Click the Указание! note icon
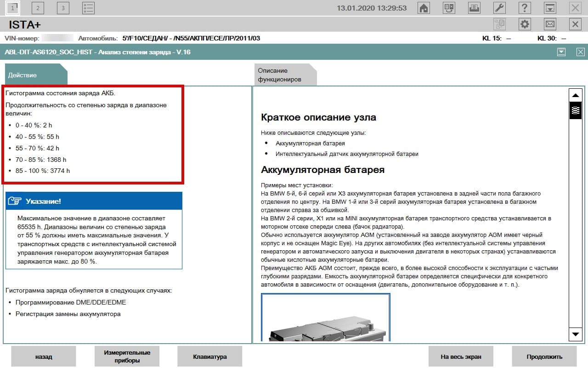 15,201
